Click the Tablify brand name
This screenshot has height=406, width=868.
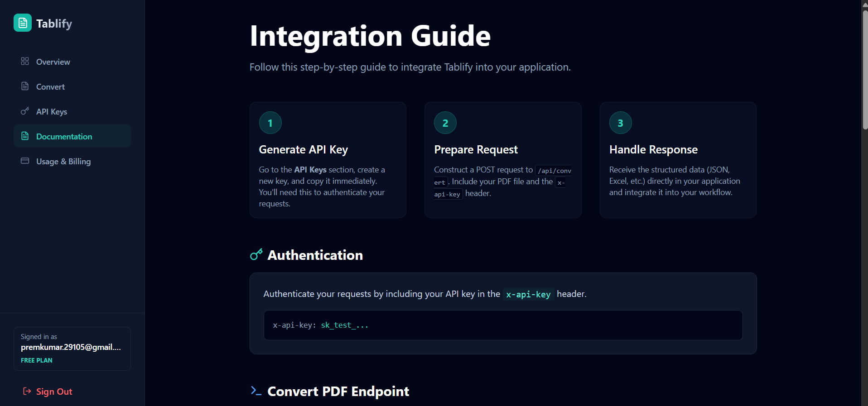coord(54,24)
